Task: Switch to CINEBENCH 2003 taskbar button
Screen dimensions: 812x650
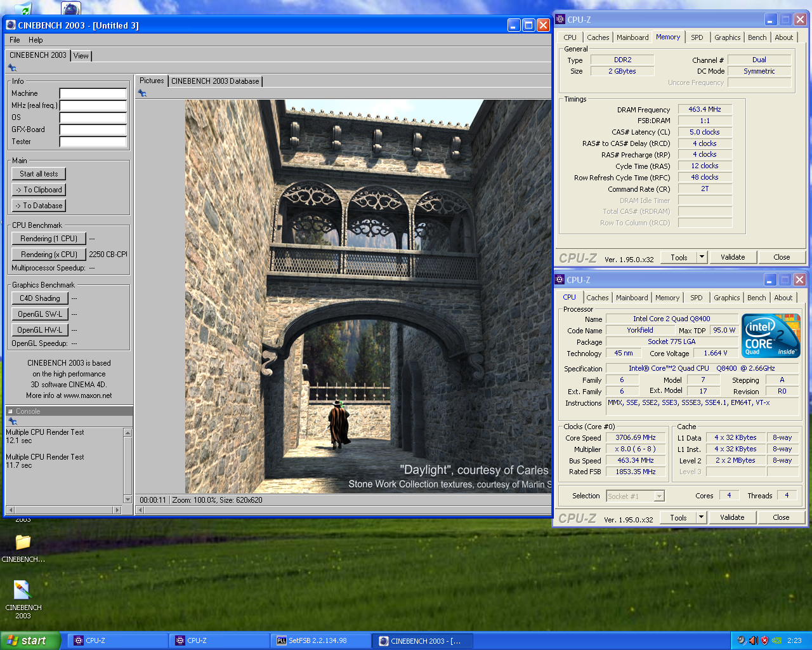Action: [423, 641]
